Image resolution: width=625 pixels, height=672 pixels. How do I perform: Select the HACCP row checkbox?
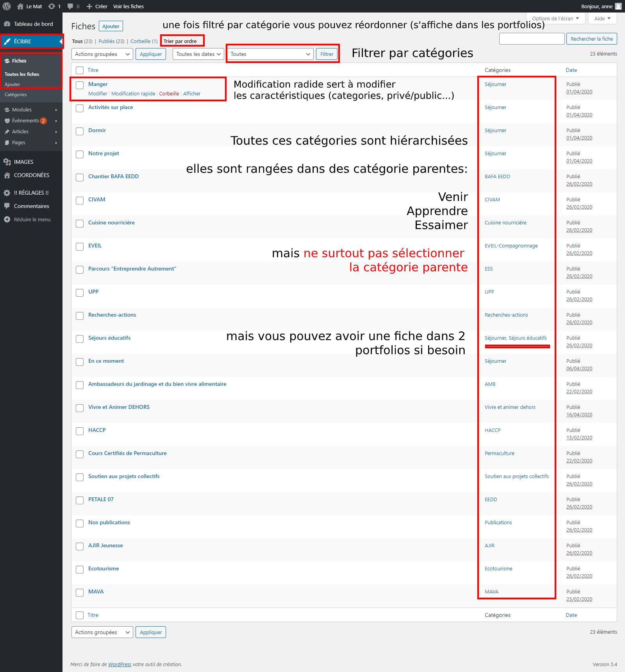point(80,431)
